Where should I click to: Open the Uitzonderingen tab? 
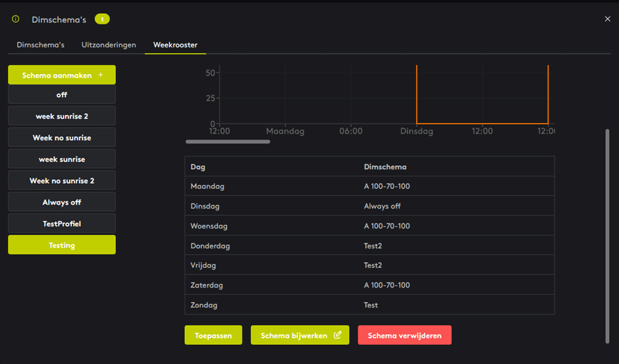pos(109,45)
